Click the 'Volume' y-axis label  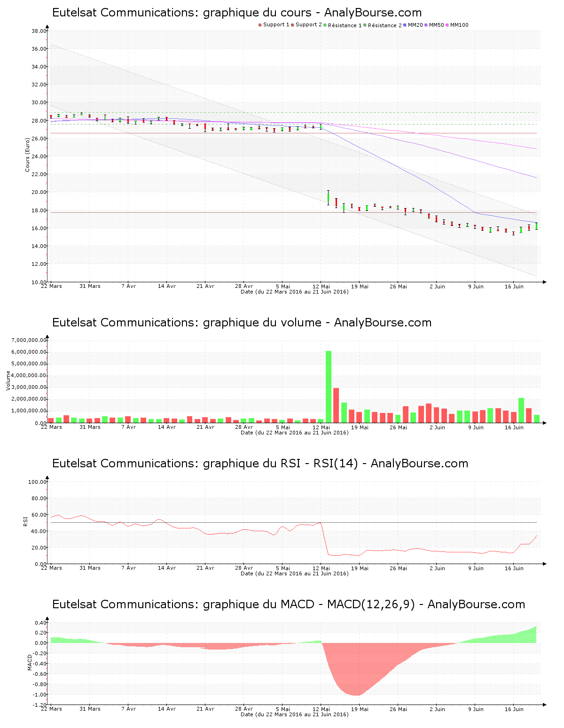click(x=8, y=380)
